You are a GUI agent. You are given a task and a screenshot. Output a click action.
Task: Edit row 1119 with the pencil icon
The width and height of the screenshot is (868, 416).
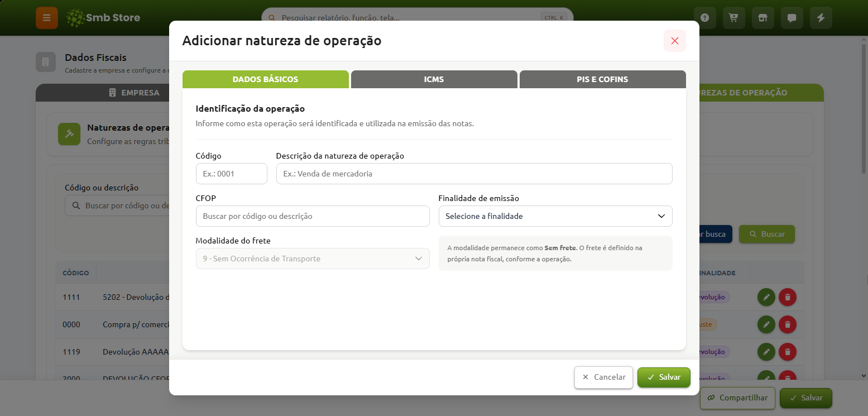coord(766,352)
